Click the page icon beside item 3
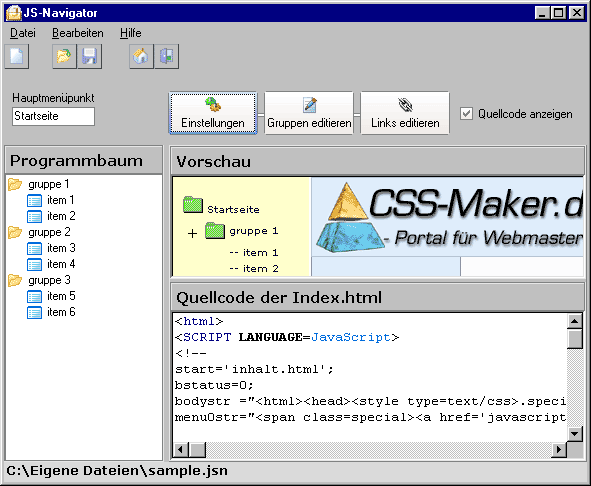Screen dimensions: 591x486 point(34,248)
